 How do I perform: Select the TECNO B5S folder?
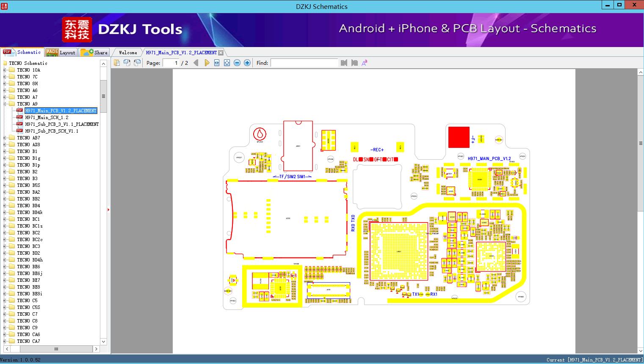tap(28, 185)
